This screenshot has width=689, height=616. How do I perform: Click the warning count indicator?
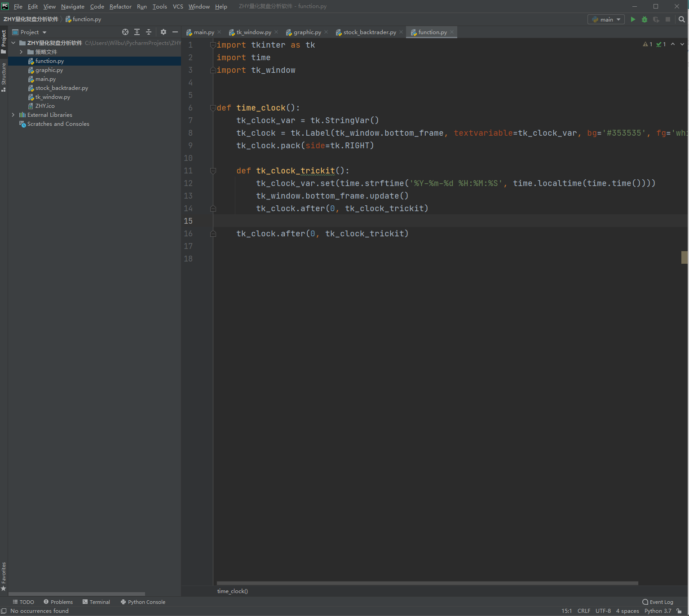(648, 44)
